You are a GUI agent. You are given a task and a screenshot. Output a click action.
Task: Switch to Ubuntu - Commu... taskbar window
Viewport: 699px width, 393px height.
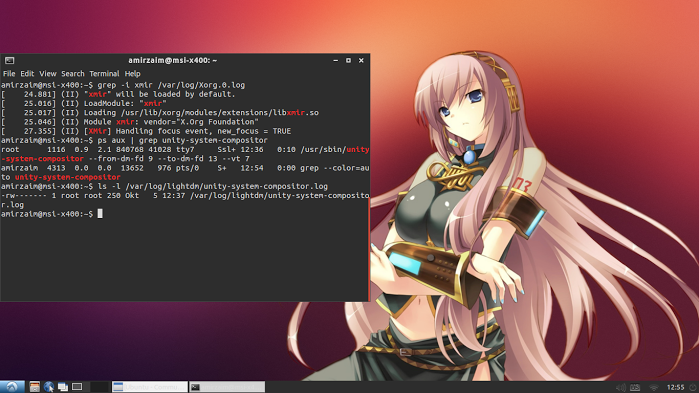click(x=150, y=387)
